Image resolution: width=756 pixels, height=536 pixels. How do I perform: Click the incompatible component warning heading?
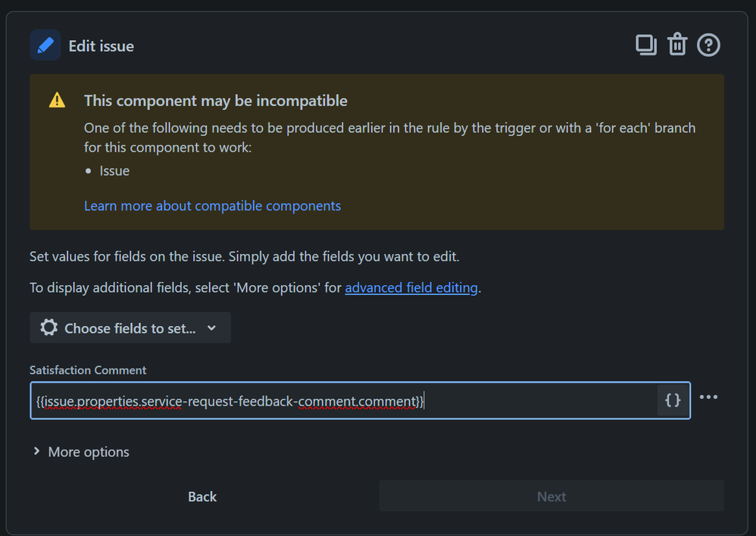(215, 101)
